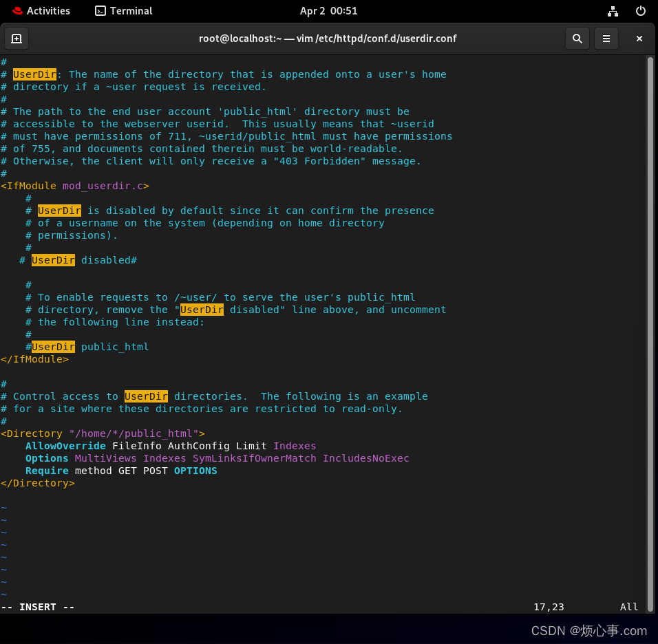Click the </IfModule> closing tag
Screen dimensions: 658x644
coord(34,358)
